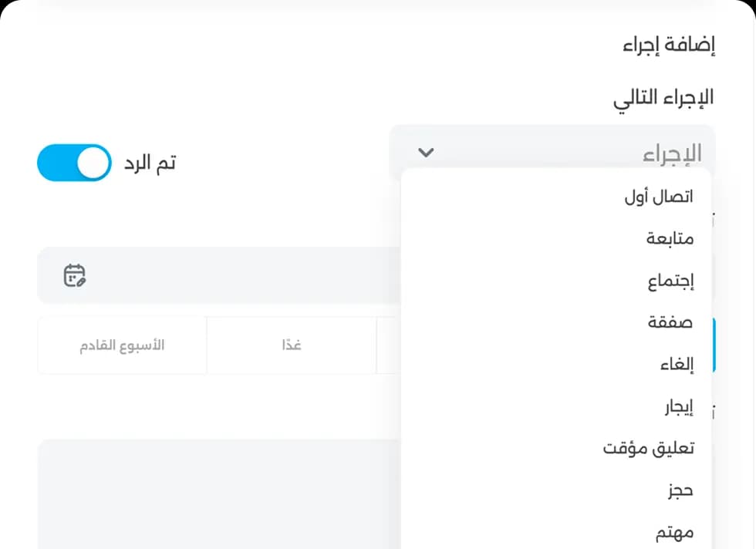
Task: Toggle the تم الرد (Replied) switch off
Action: point(73,163)
